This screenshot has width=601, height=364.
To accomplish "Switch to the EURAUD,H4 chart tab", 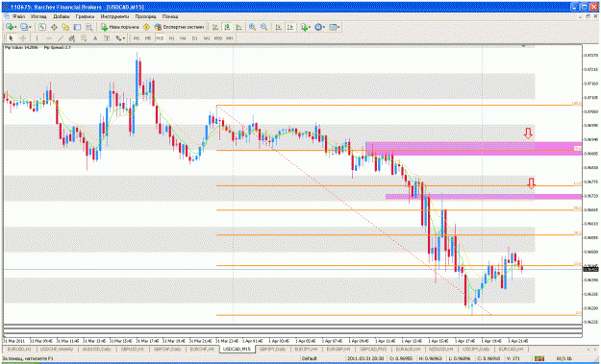I will [409, 349].
